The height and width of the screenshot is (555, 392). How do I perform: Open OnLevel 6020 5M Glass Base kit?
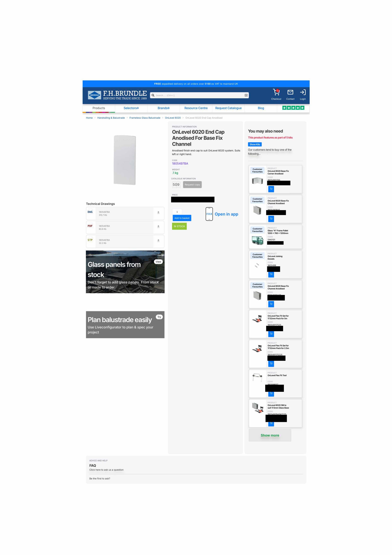278,407
